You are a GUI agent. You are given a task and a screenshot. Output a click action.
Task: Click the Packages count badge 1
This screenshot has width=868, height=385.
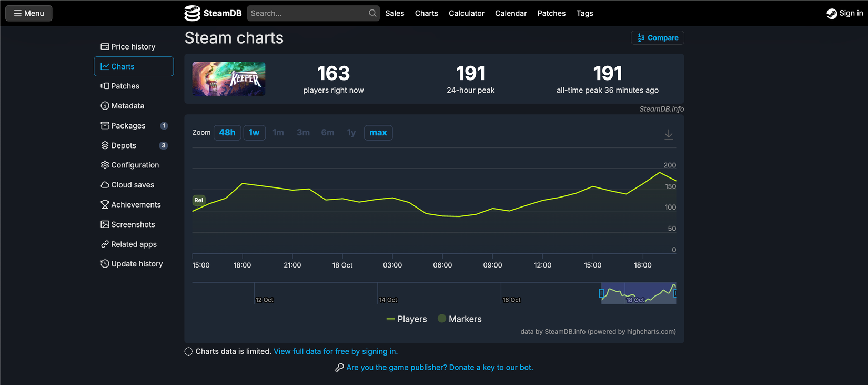pyautogui.click(x=164, y=126)
